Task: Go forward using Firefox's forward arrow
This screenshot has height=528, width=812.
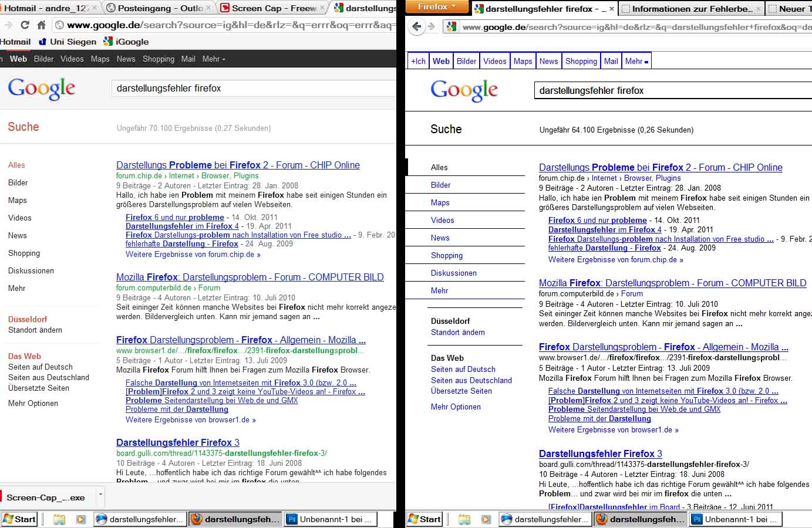Action: (x=432, y=26)
